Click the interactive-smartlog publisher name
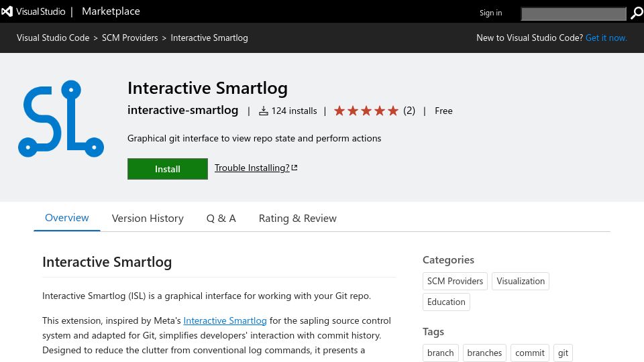644x362 pixels. (182, 110)
